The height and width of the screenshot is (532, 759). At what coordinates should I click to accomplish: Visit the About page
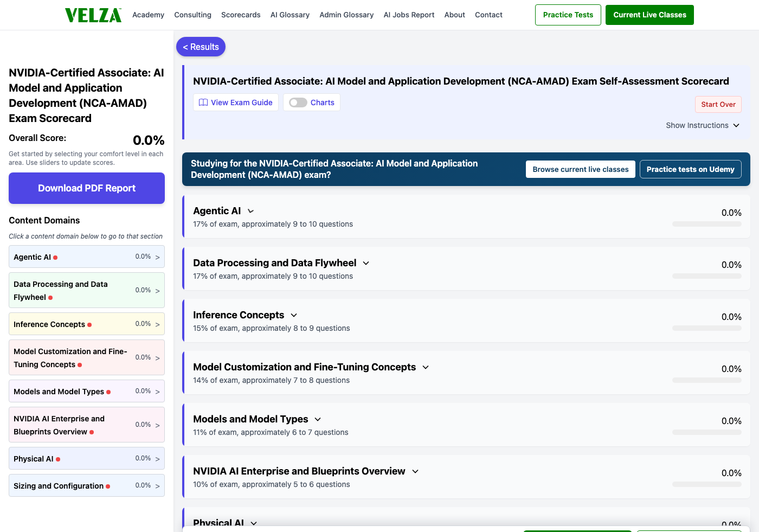tap(454, 15)
